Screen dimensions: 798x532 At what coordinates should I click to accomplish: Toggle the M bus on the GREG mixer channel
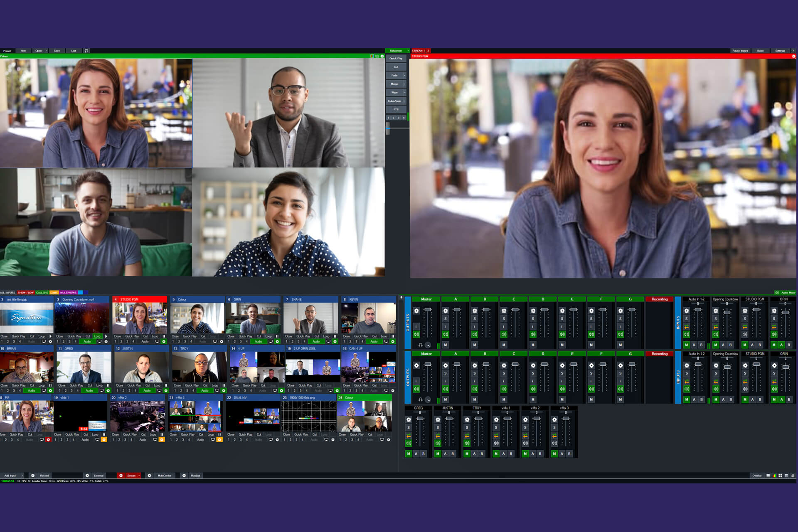[x=409, y=454]
